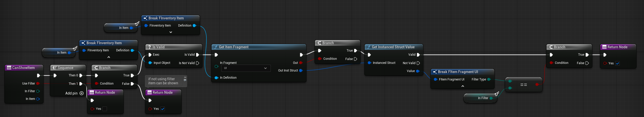Expand the topmost Break FInventory Item node

(171, 32)
